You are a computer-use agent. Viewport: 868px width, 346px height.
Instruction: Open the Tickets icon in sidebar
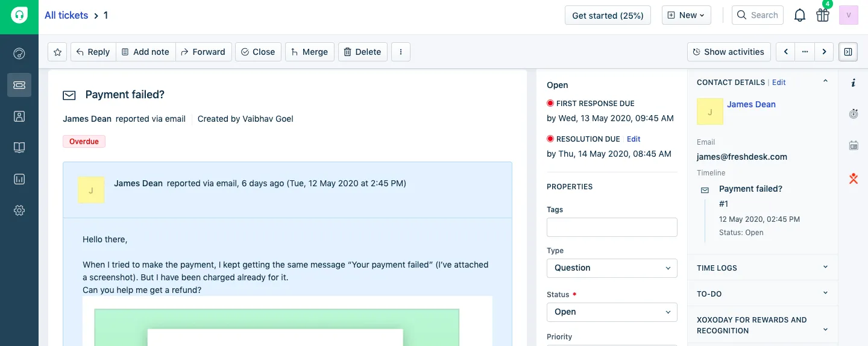tap(19, 85)
